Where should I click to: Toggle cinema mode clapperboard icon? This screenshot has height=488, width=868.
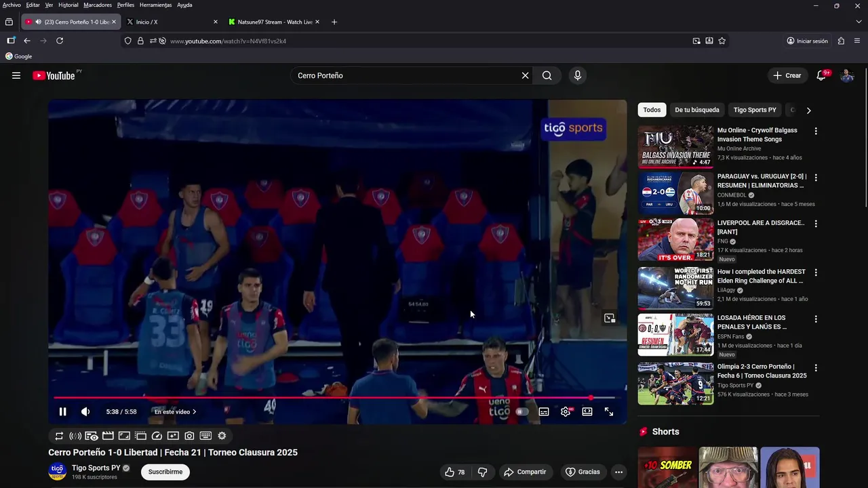point(108,436)
